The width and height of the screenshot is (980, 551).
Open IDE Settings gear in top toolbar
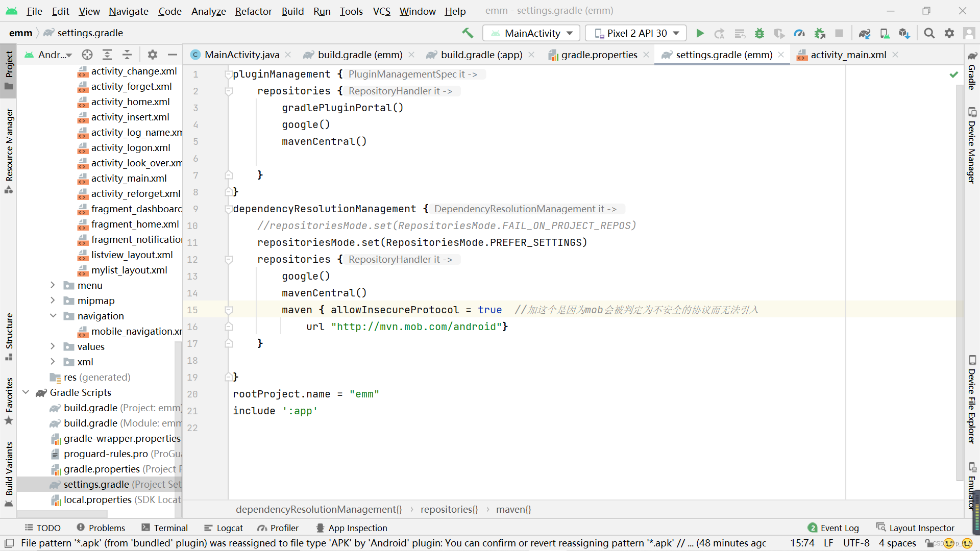949,33
